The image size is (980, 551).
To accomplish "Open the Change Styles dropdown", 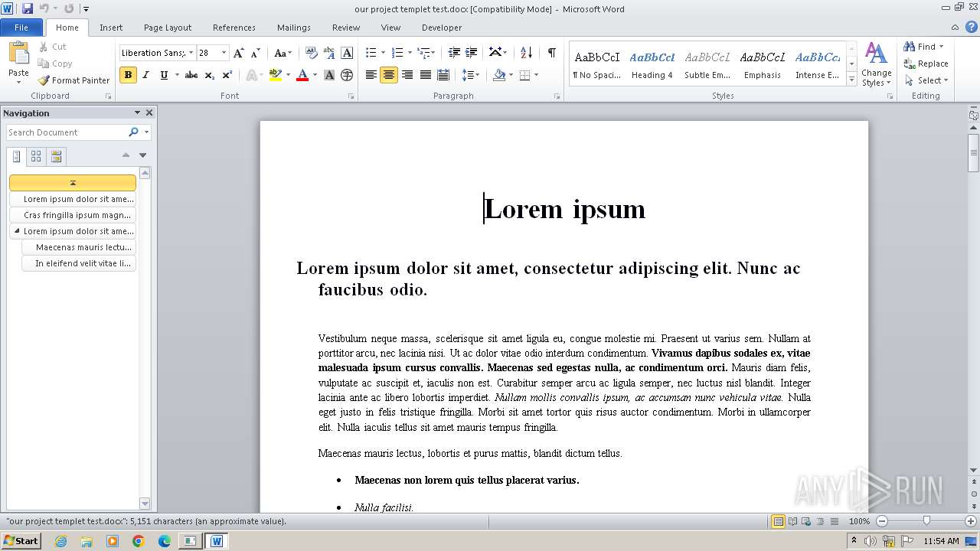I will point(877,65).
